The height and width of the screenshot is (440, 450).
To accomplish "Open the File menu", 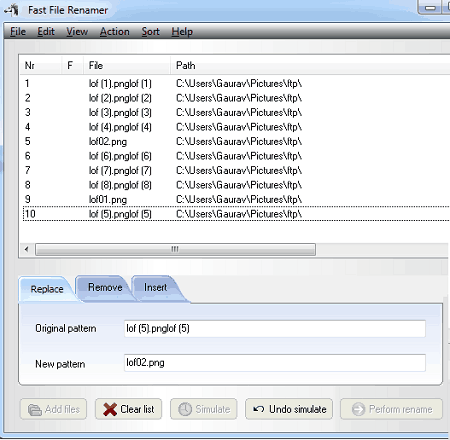I will tap(18, 32).
